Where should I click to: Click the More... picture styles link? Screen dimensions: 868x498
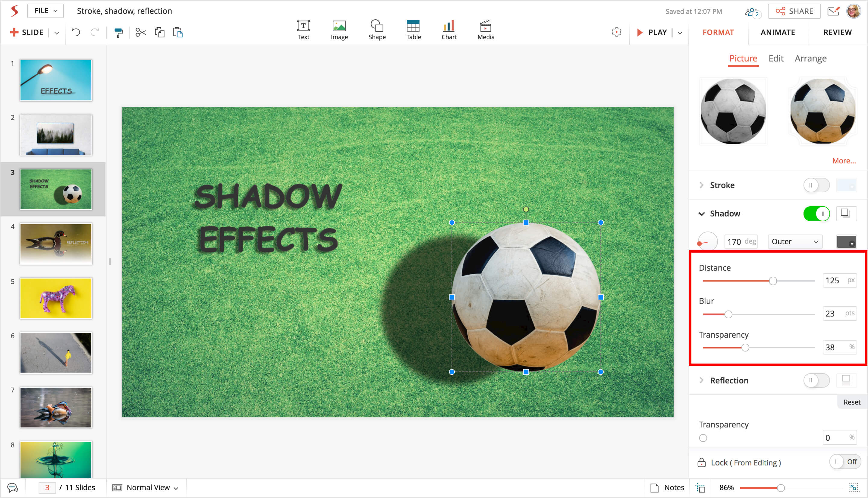coord(844,161)
